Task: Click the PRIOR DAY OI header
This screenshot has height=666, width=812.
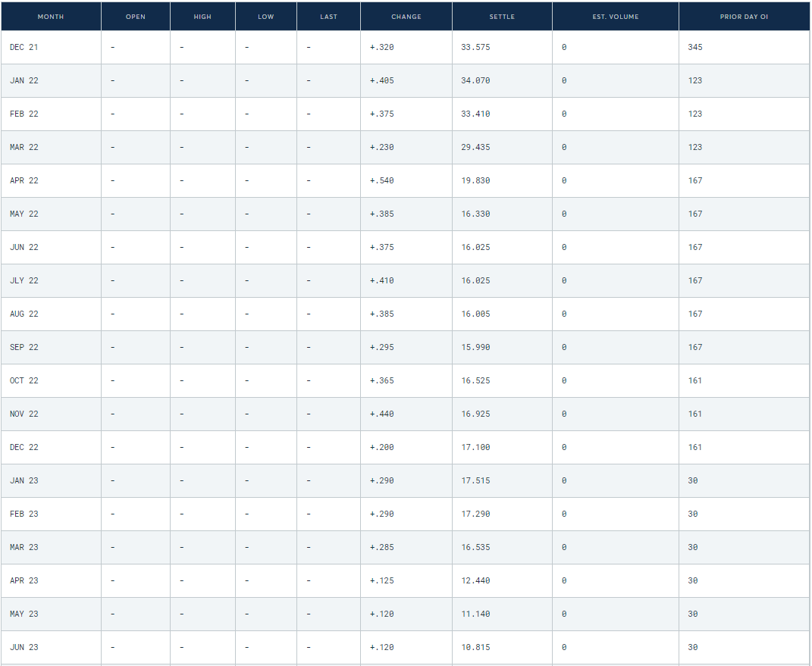Action: (x=744, y=17)
